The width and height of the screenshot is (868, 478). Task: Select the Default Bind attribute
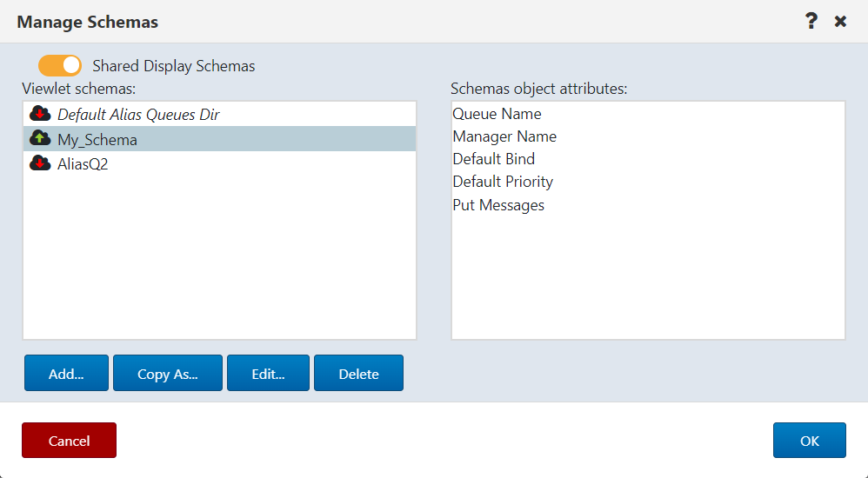(494, 159)
